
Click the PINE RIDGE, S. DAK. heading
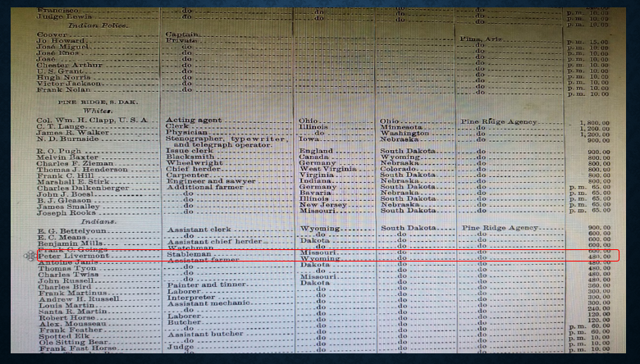coord(98,102)
